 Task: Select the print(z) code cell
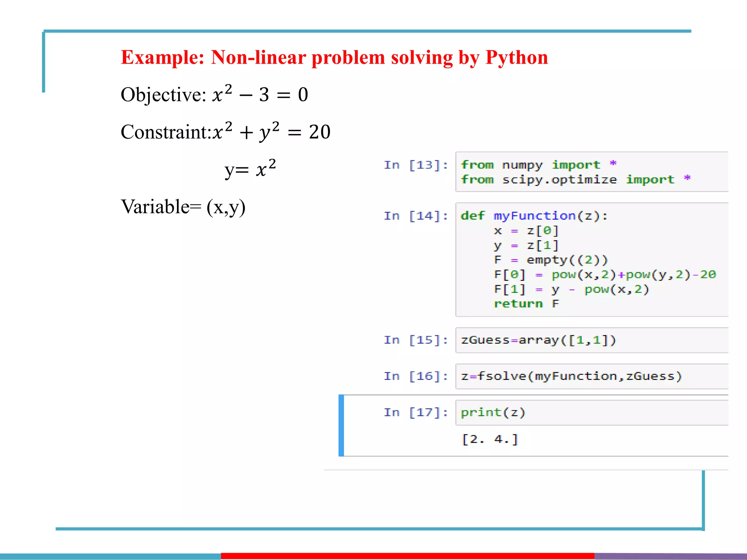(591, 413)
